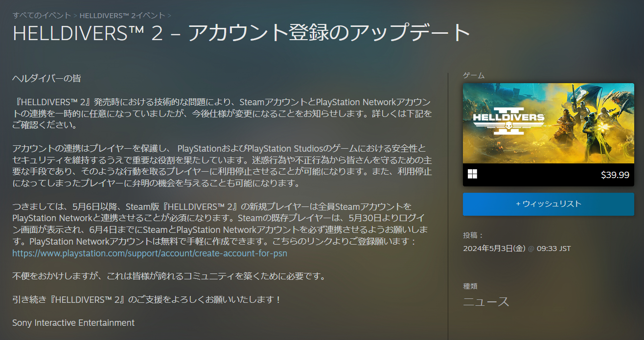
Task: Click the line starting アカウントの連携はプレイヤーを保護し
Action: point(219,148)
